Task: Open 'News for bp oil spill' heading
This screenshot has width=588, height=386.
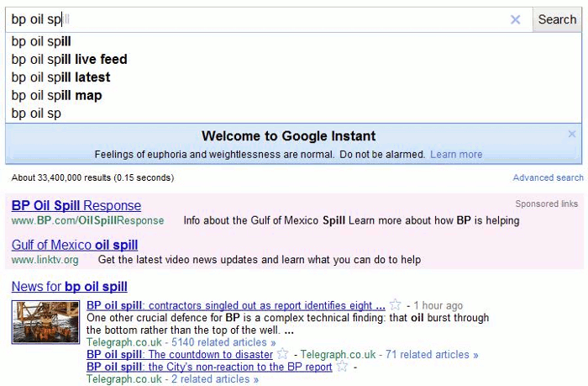Action: [70, 287]
